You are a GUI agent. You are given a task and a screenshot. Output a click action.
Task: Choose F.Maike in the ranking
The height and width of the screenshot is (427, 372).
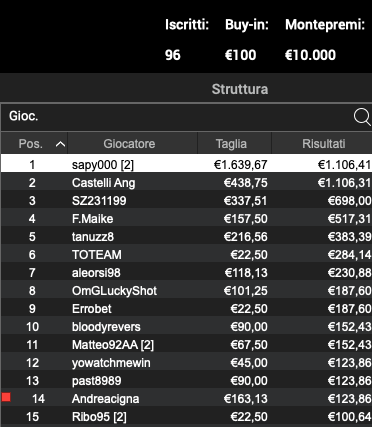click(x=186, y=218)
